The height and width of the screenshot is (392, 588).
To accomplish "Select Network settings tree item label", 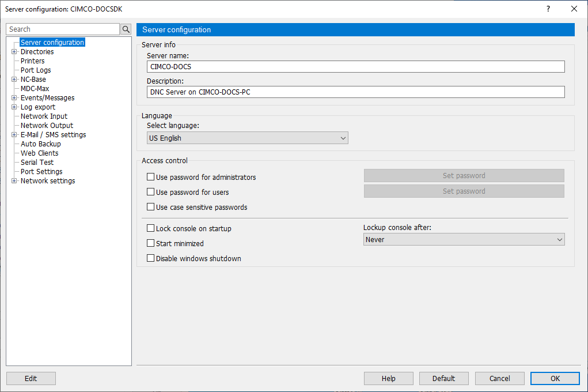I will 48,180.
